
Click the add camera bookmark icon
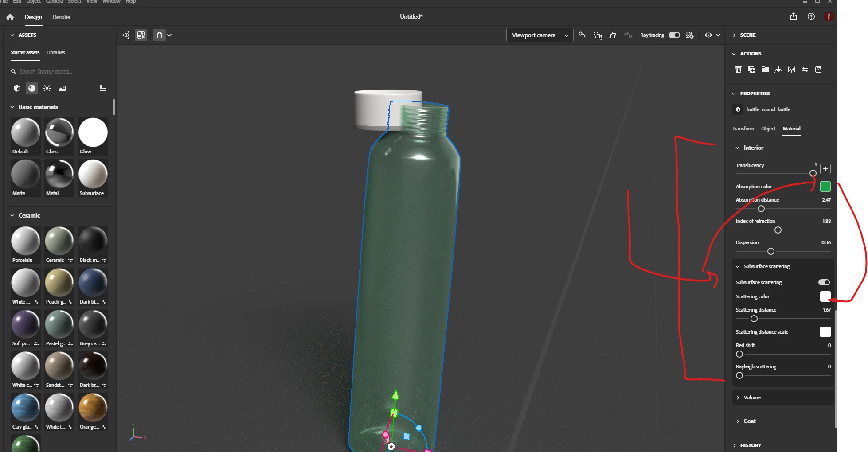[x=583, y=35]
